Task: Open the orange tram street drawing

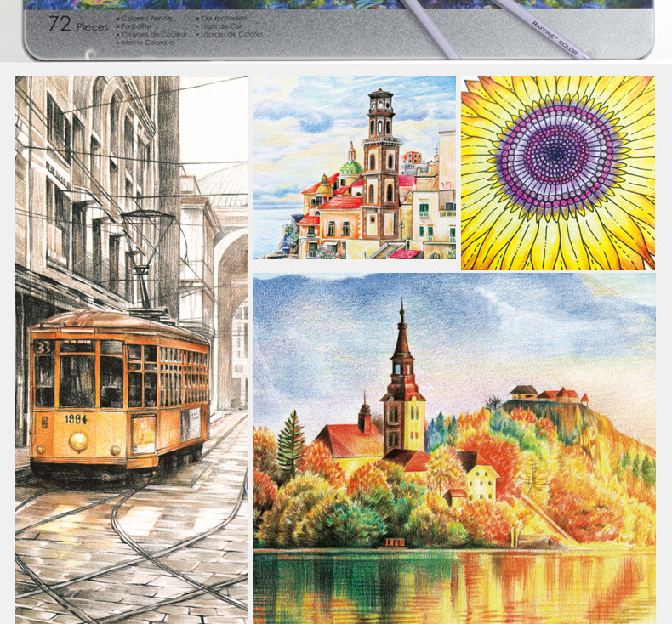Action: pyautogui.click(x=131, y=349)
